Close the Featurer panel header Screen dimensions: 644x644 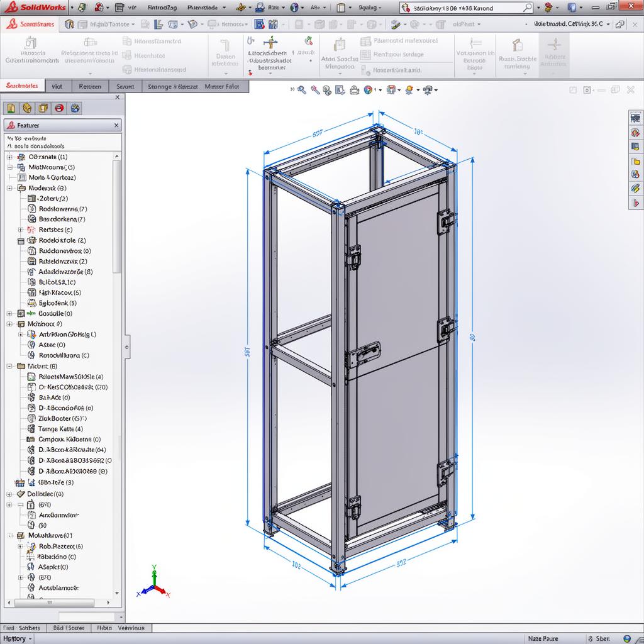click(x=116, y=125)
